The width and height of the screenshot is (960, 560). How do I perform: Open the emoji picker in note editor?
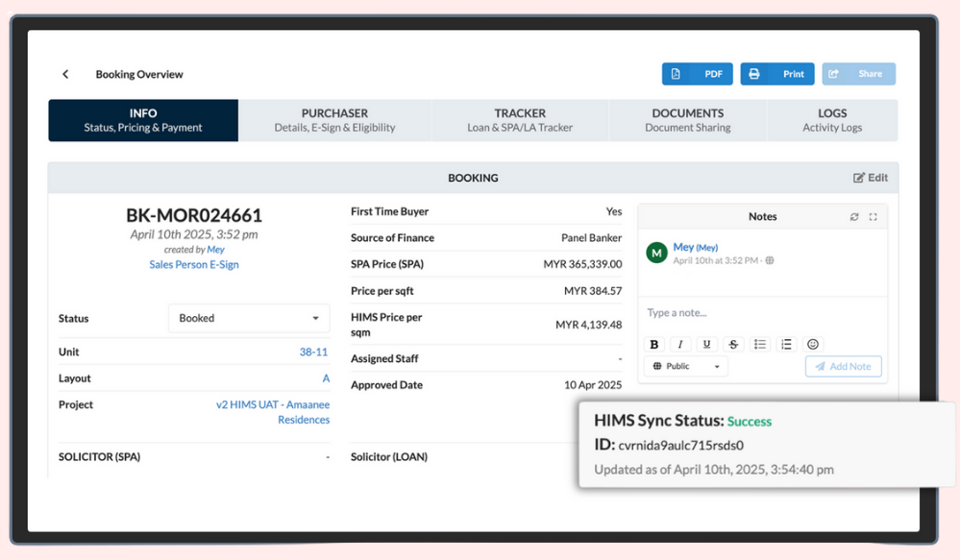pyautogui.click(x=813, y=344)
